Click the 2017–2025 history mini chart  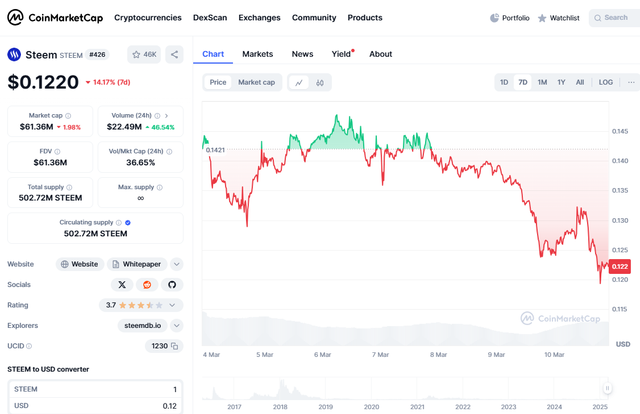click(405, 388)
